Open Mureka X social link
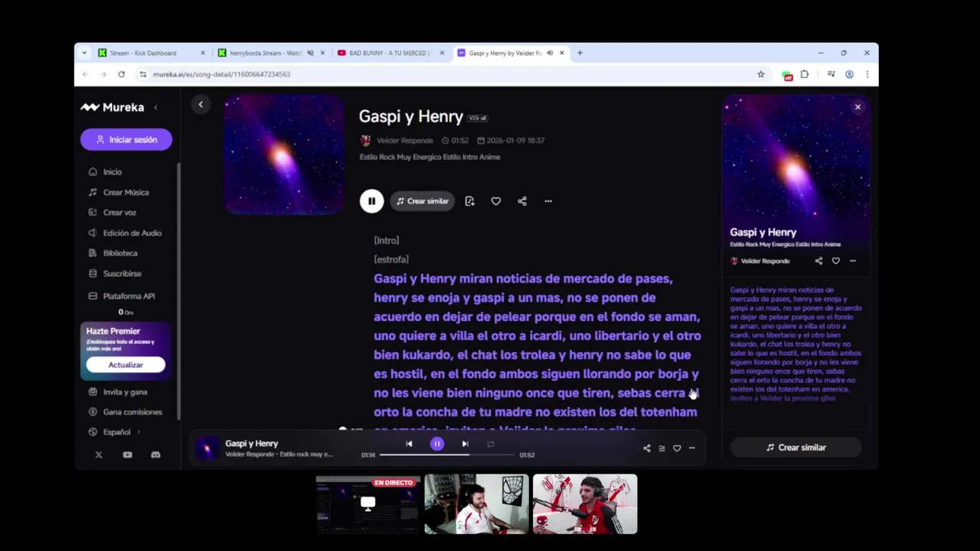The height and width of the screenshot is (551, 980). click(x=99, y=455)
